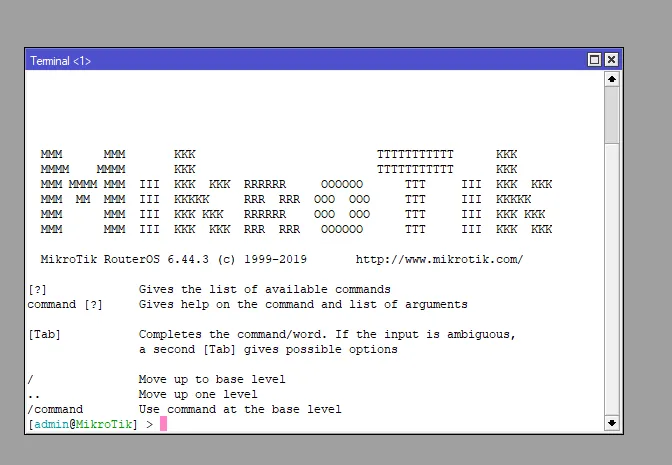Click 'Gives the list of available commands'

pyautogui.click(x=264, y=289)
